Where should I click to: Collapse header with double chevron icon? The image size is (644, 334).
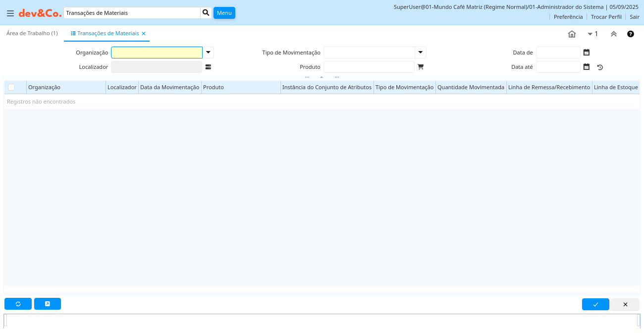613,34
